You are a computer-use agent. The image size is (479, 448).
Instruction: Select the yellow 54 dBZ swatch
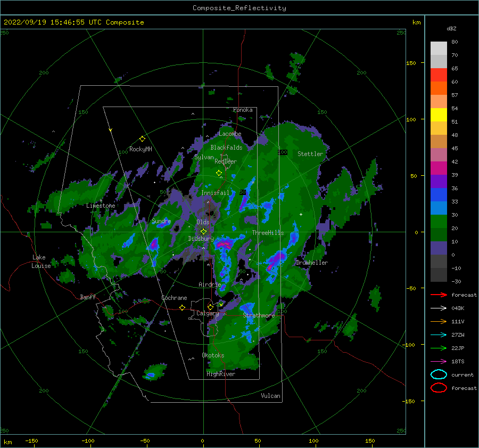[439, 115]
